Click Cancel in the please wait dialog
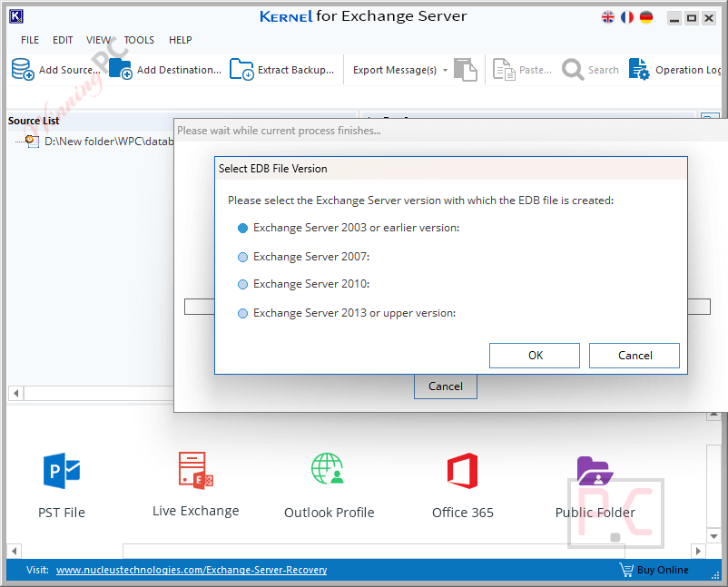 [x=446, y=386]
